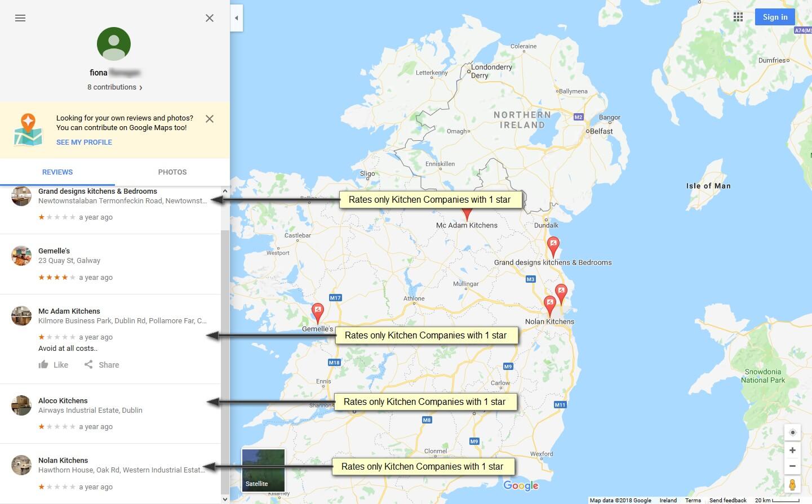Click the Gemelle's red map pin

[318, 314]
